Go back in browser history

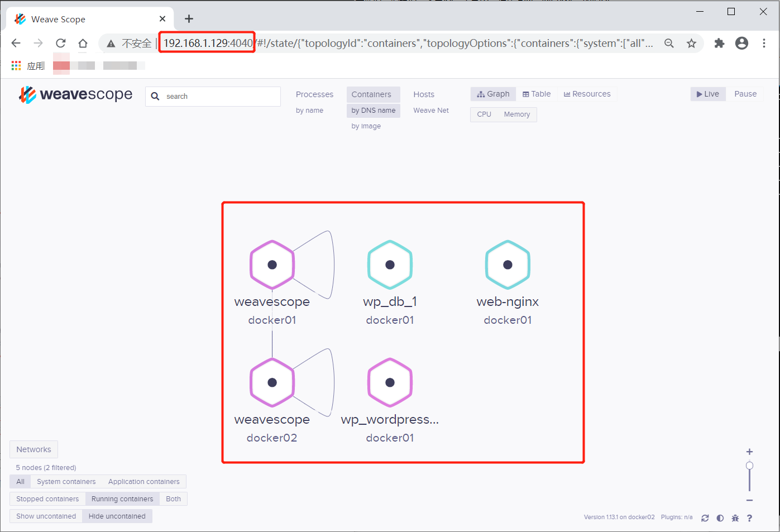point(16,43)
